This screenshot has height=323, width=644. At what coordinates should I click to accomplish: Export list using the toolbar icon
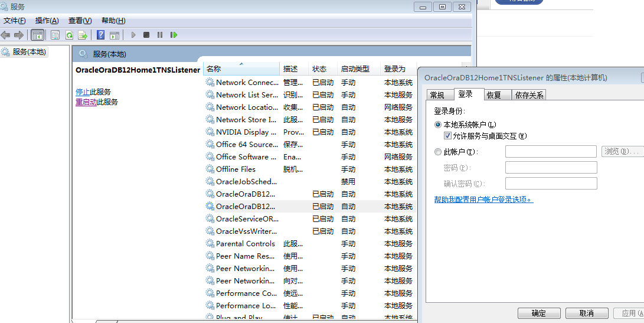83,35
